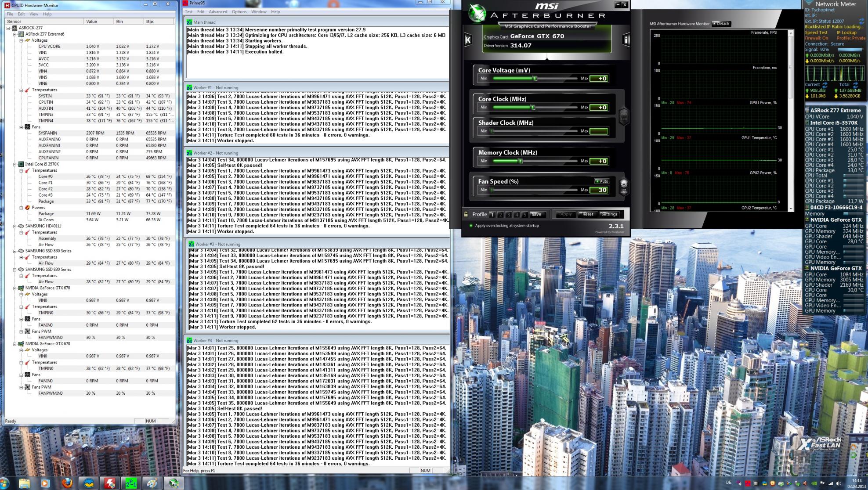Collapse the SAMSUNG HD401LJ tree node
This screenshot has height=490, width=868.
[14, 226]
